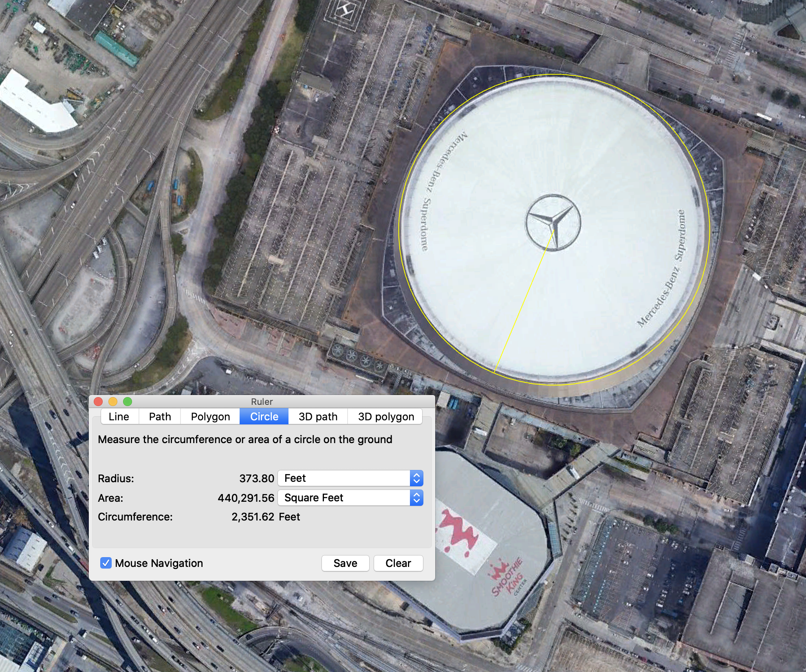Open the 3D polygon tab
The image size is (806, 672).
(386, 417)
